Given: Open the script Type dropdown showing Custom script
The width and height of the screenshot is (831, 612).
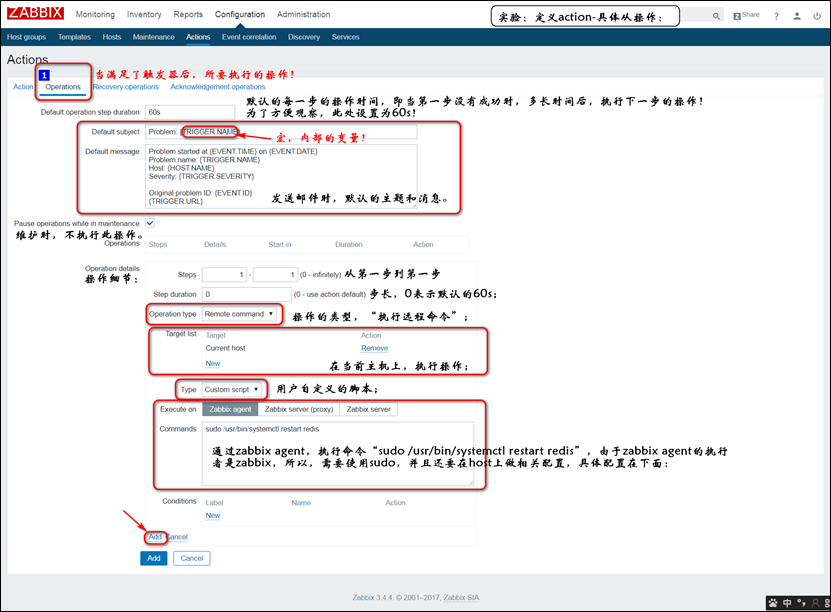Looking at the screenshot, I should coord(232,389).
